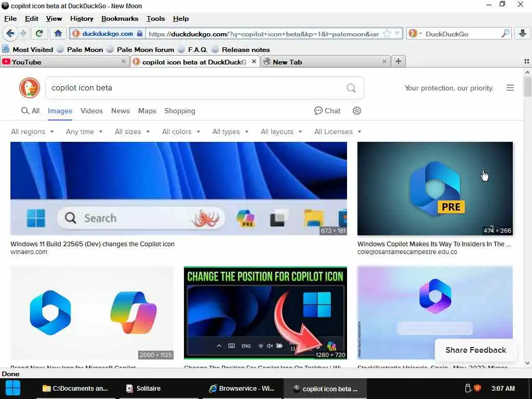
Task: Click the list all tabs icon
Action: [x=527, y=61]
